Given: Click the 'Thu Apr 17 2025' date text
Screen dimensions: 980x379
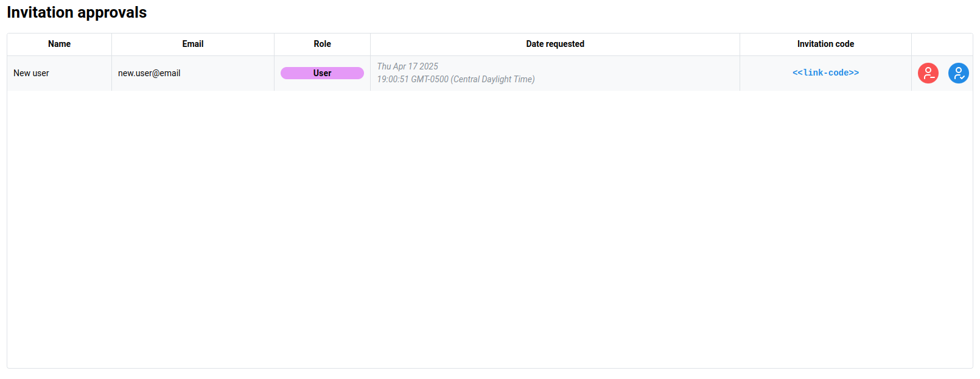Looking at the screenshot, I should (407, 66).
